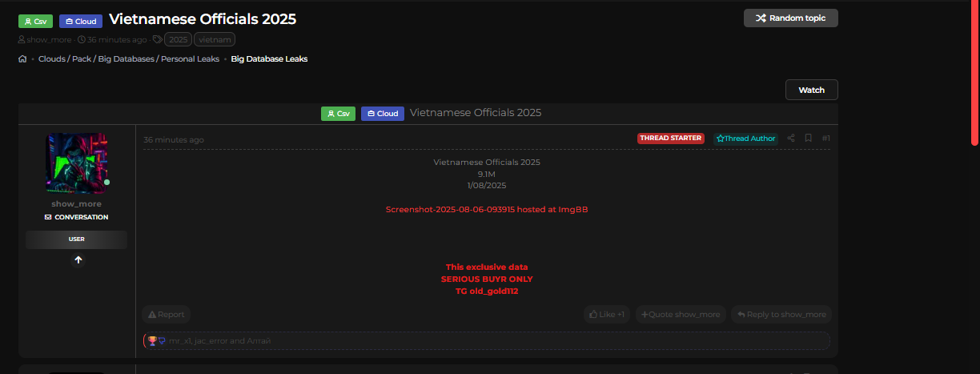Open the Big Database Leaks breadcrumb

269,59
